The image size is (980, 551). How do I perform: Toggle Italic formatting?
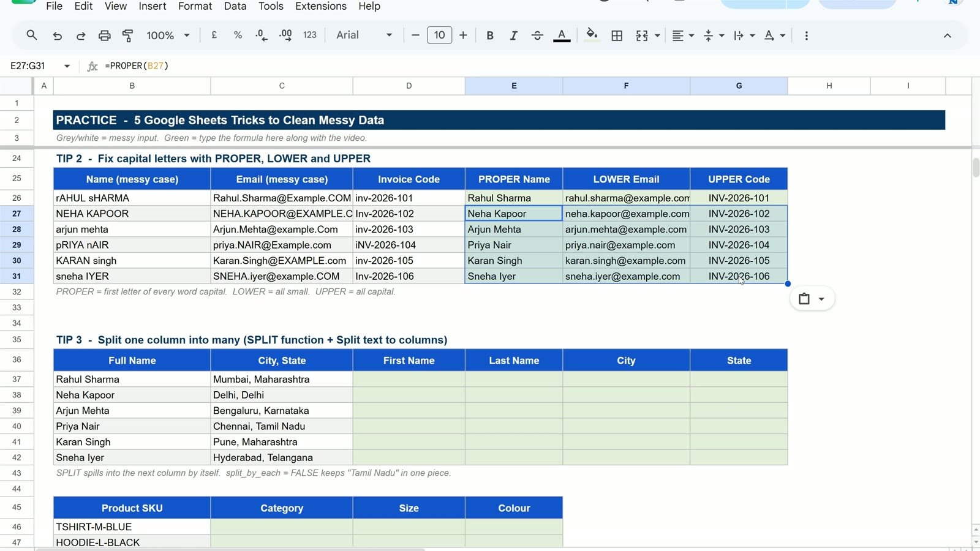tap(513, 36)
